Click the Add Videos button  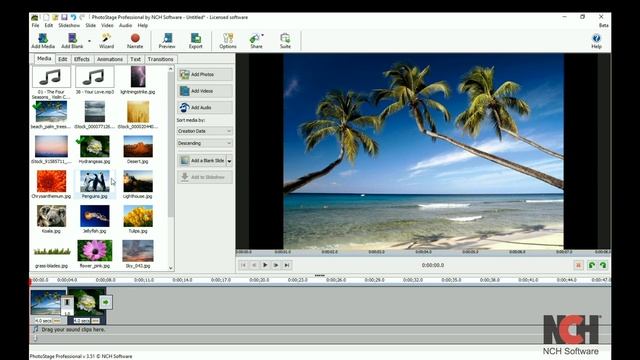coord(205,91)
